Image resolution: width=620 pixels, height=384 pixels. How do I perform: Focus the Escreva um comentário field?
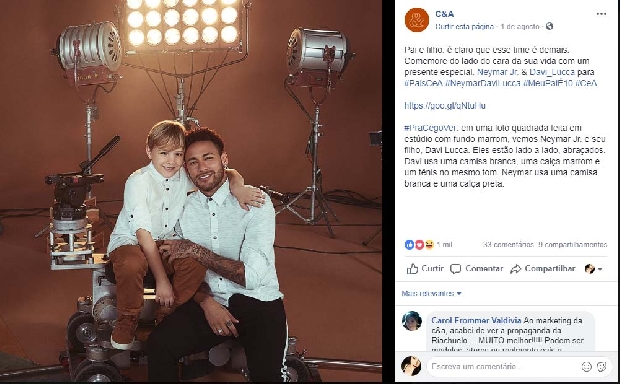502,367
